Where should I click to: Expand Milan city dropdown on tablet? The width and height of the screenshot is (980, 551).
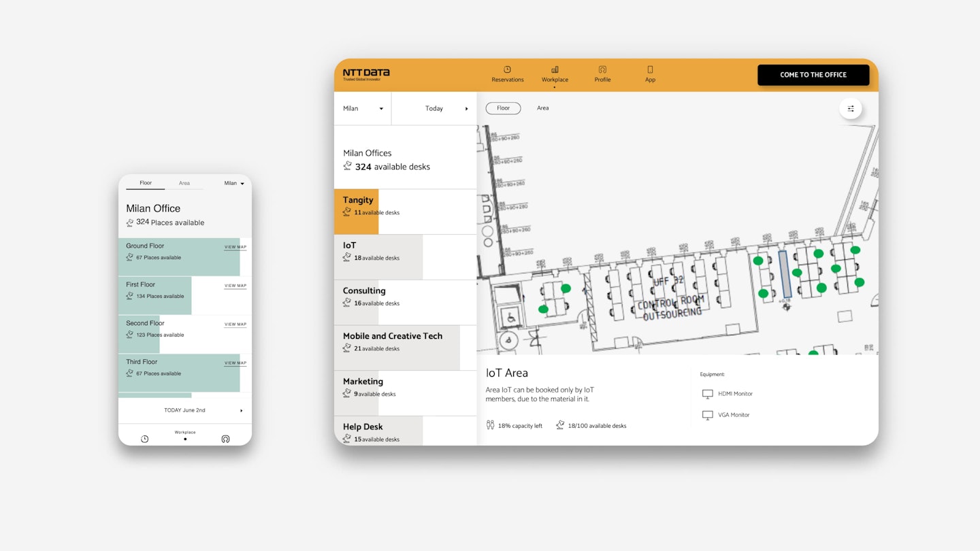click(x=363, y=109)
